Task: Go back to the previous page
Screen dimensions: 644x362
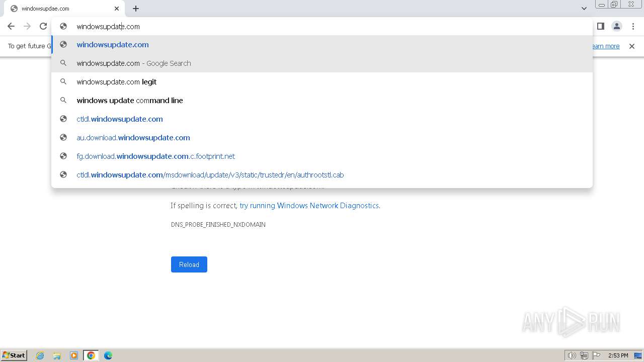Action: click(11, 26)
